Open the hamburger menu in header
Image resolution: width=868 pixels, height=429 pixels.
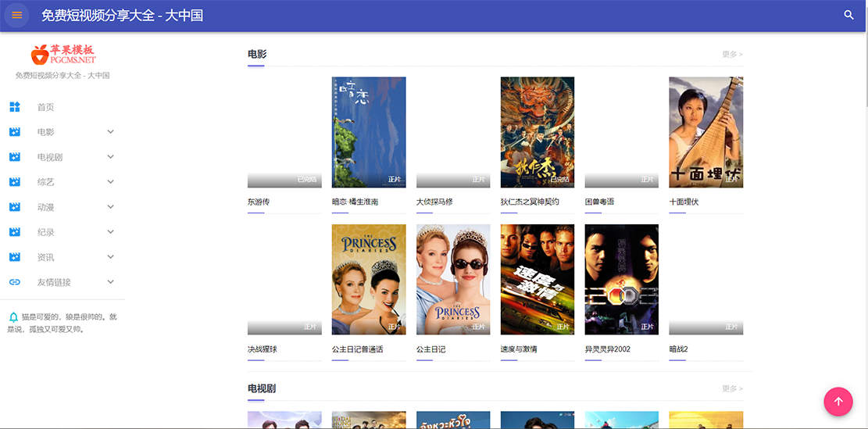16,16
